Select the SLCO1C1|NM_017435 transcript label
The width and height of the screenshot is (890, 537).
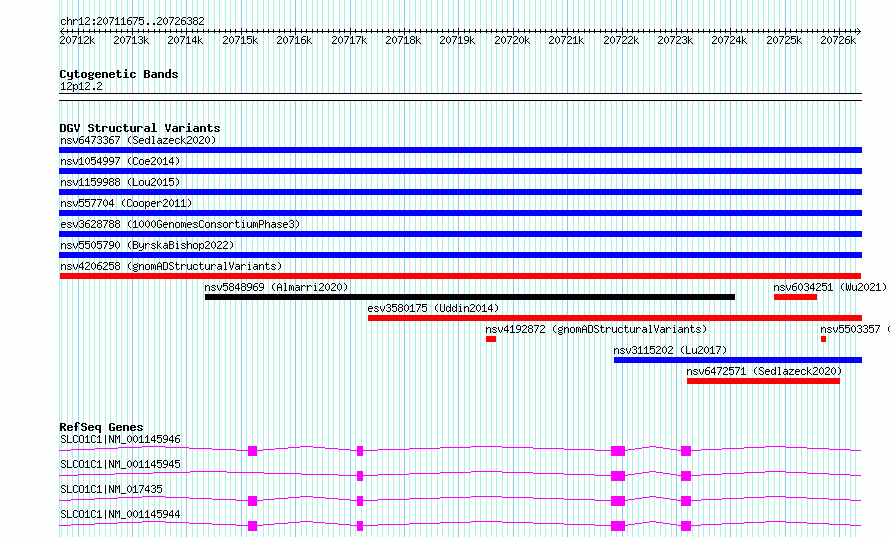coord(111,489)
